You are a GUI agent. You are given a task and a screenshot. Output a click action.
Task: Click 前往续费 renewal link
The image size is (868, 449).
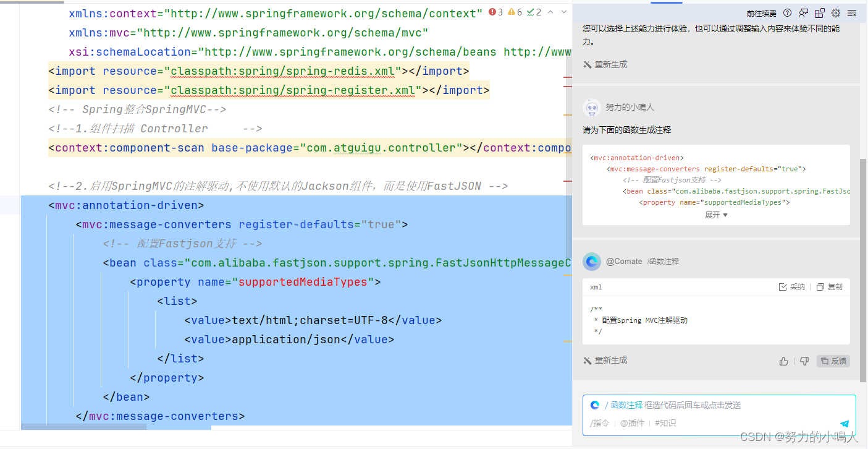762,13
